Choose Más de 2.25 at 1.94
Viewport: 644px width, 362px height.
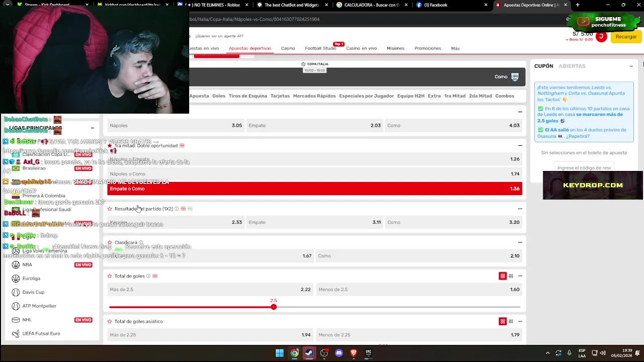pyautogui.click(x=210, y=335)
